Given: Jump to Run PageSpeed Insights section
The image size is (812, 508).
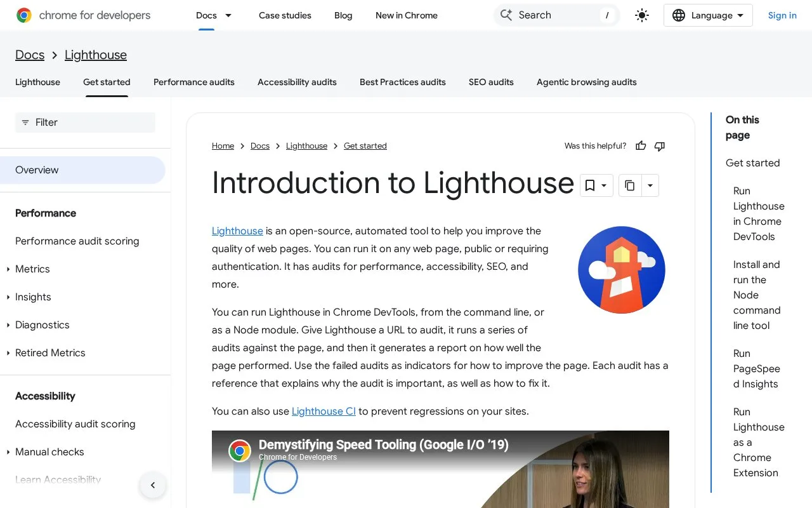Looking at the screenshot, I should 757,369.
